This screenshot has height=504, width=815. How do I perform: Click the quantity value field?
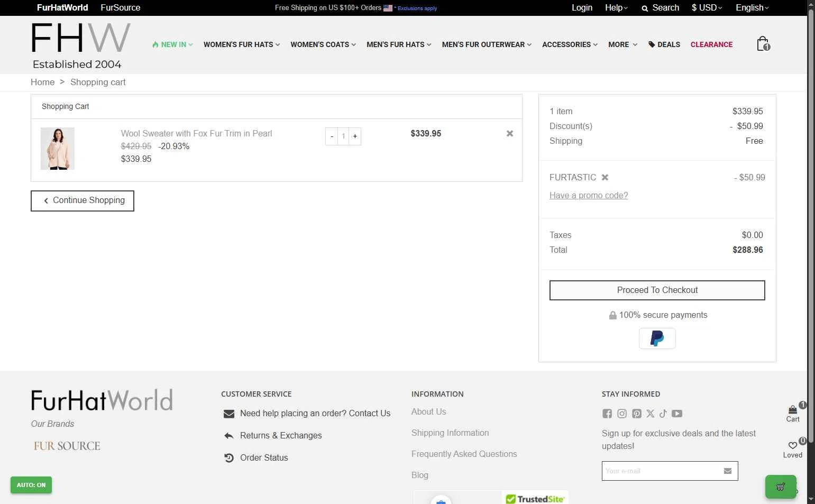click(343, 136)
